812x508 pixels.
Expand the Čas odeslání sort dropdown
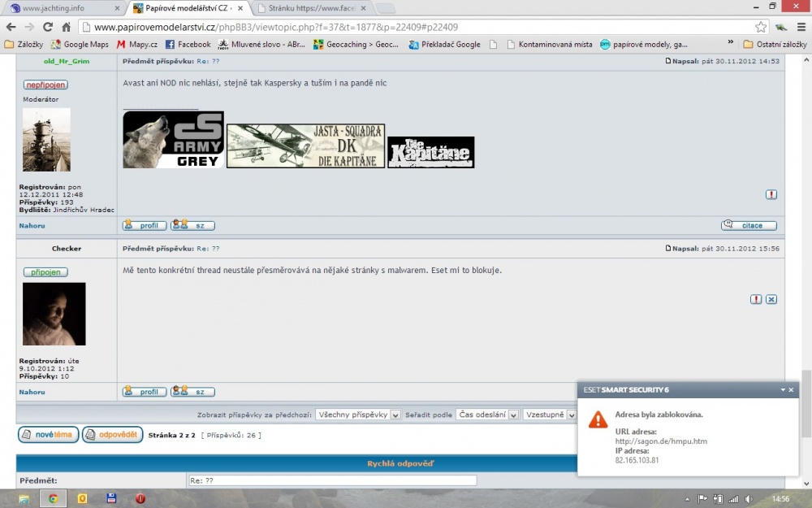tap(487, 415)
